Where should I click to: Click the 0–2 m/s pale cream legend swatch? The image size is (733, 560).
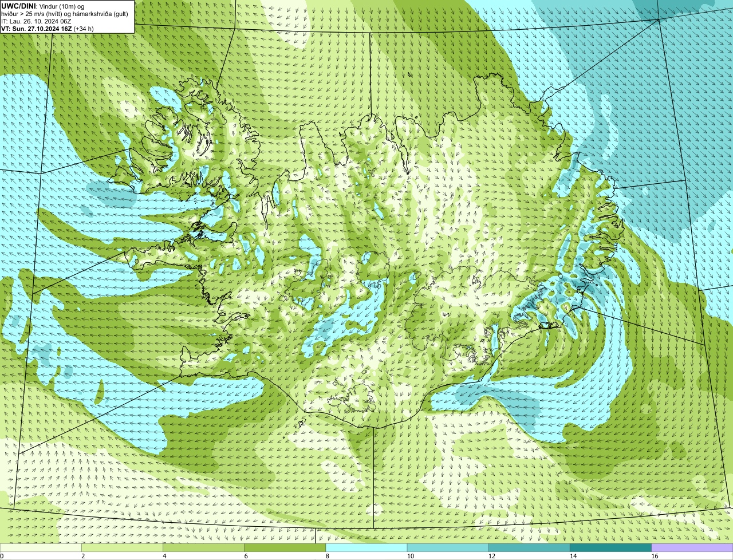[41, 547]
